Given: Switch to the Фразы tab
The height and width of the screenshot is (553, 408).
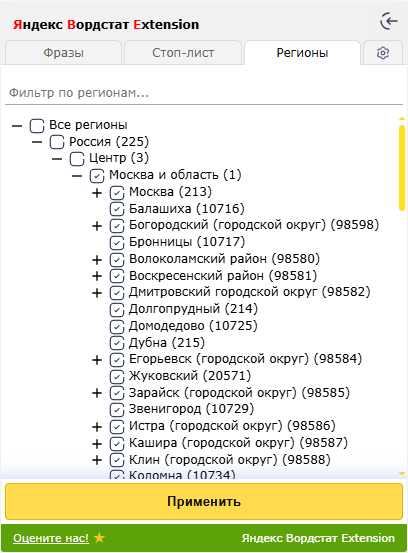Looking at the screenshot, I should (63, 53).
